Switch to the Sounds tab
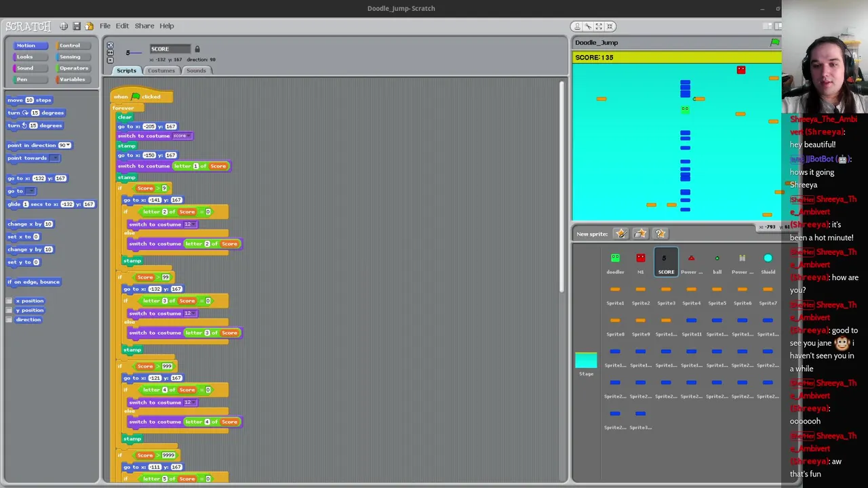This screenshot has height=488, width=868. click(196, 70)
